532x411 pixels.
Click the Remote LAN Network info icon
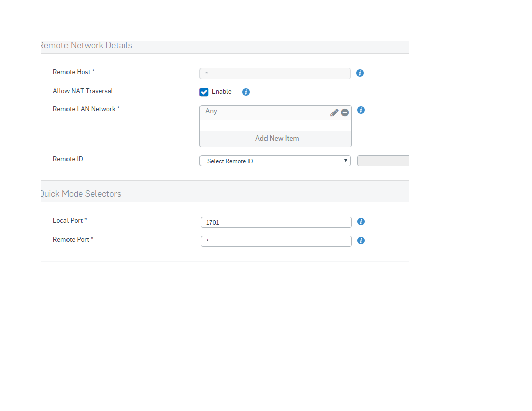[x=361, y=110]
